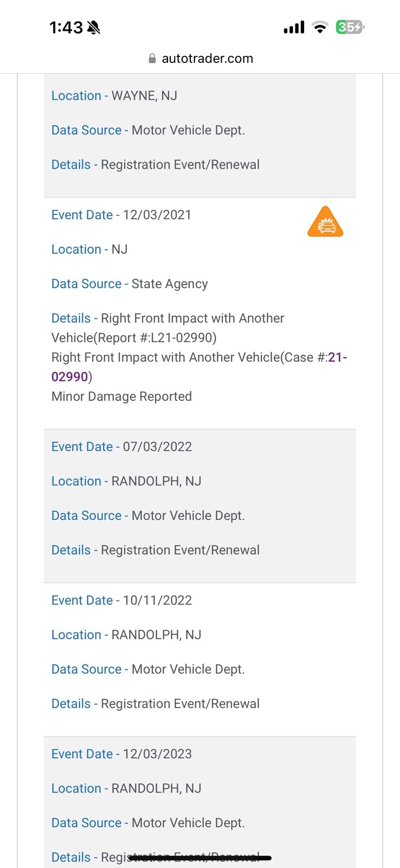
Task: Select Event Date 12/03/2023 entry
Action: click(121, 754)
